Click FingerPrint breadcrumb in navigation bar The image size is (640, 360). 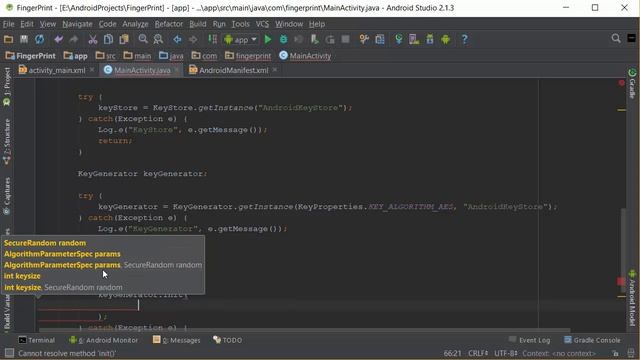click(31, 56)
